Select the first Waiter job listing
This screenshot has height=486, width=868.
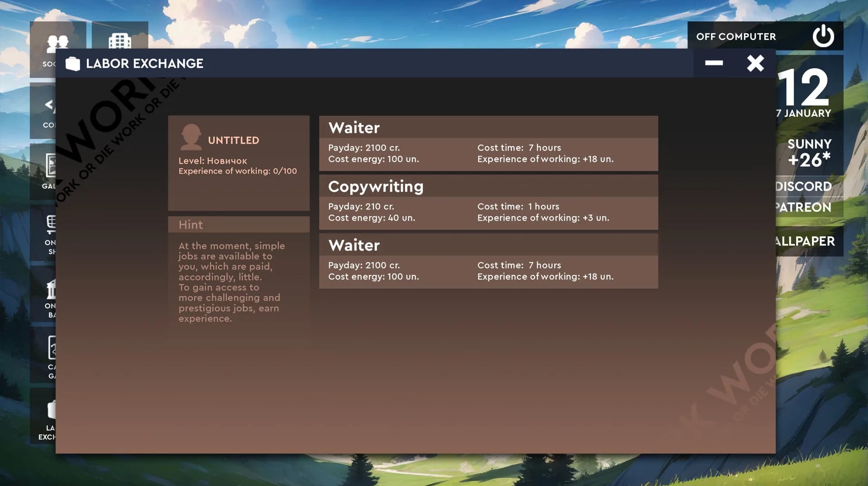pyautogui.click(x=488, y=143)
